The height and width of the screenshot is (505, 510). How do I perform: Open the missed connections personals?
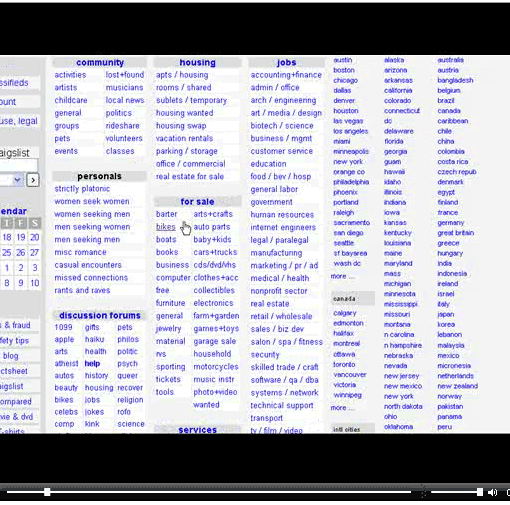(x=91, y=278)
